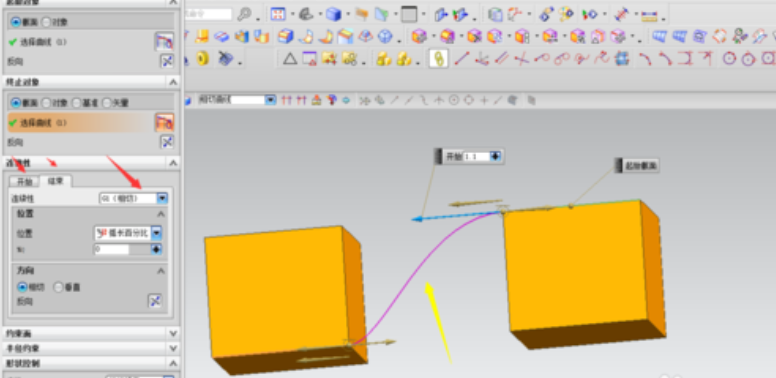Click the Fit view icon with red arrows

coord(279,14)
